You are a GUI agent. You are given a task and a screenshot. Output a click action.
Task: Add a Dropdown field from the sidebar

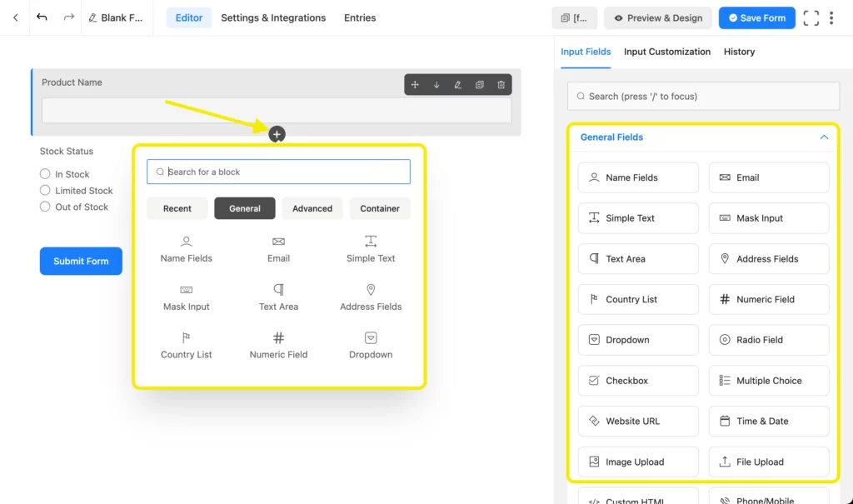pos(638,340)
